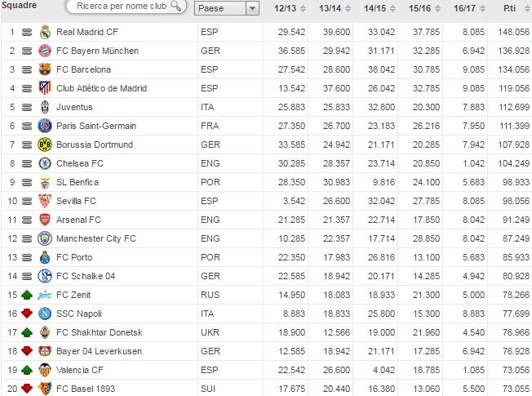Click the Chelsea FC crest icon
The image size is (532, 396).
pos(44,163)
